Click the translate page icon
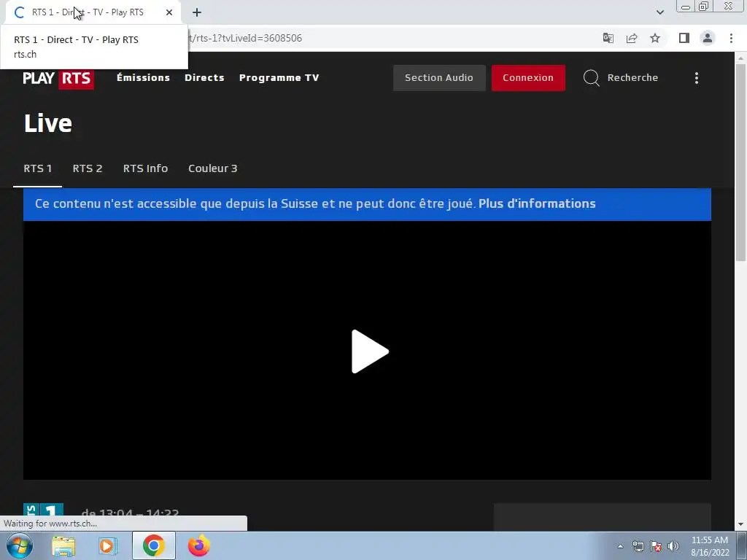Viewport: 747px width, 560px height. click(x=608, y=38)
